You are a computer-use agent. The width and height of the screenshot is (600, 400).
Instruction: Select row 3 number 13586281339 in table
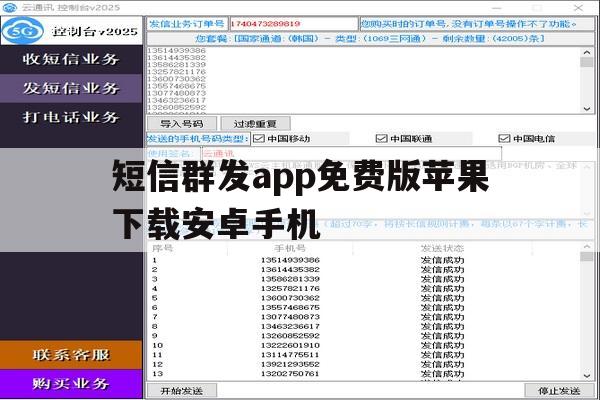[290, 279]
